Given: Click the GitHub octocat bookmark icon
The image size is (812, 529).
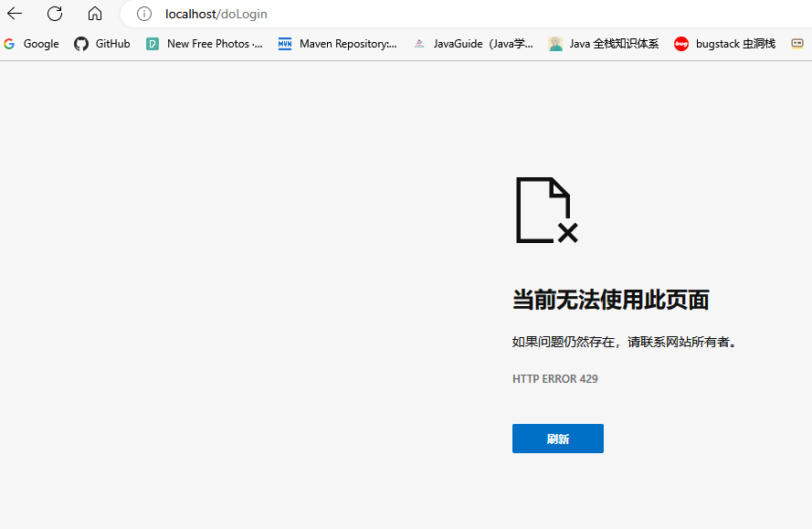Looking at the screenshot, I should point(81,44).
